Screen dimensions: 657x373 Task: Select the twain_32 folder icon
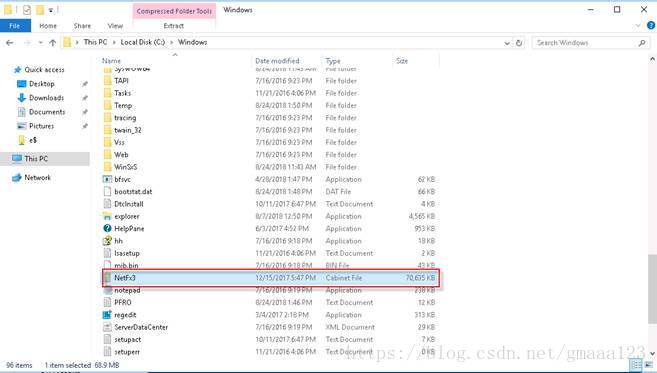[x=108, y=130]
